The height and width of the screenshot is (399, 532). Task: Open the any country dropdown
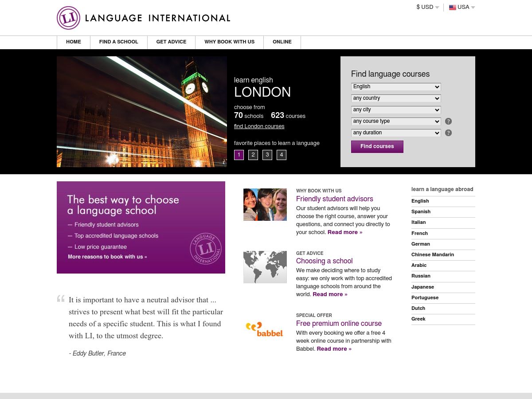(x=396, y=98)
